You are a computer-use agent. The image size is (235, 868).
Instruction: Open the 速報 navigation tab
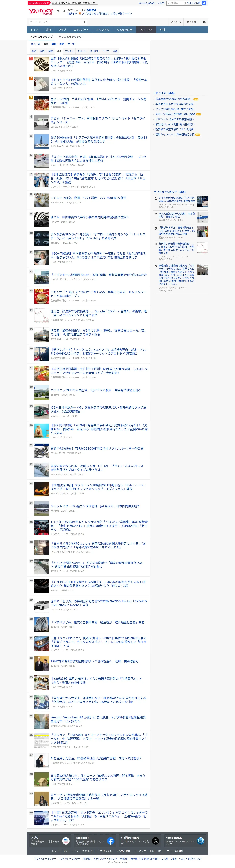coord(48,30)
